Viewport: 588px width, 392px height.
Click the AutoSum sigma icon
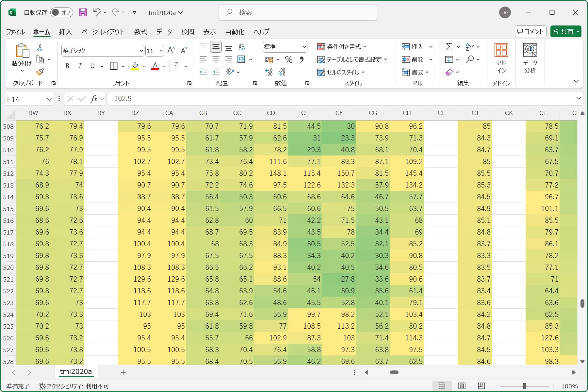click(x=449, y=47)
